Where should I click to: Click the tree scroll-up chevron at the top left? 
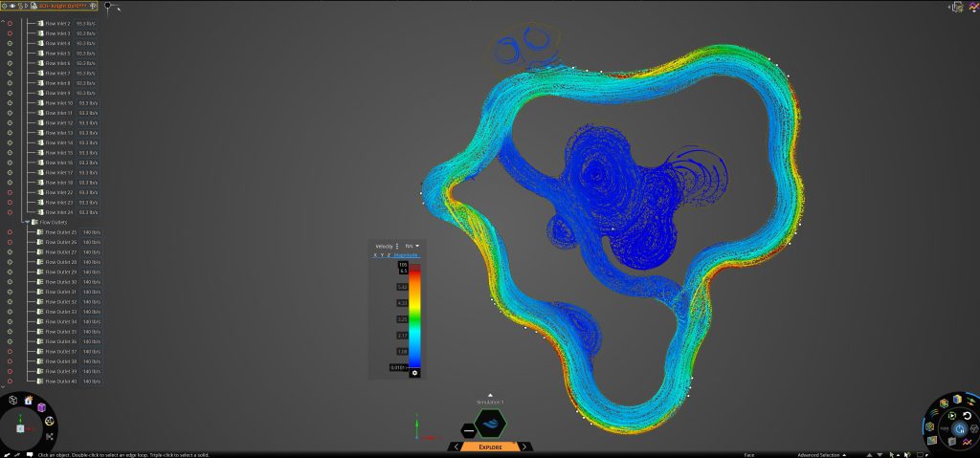point(3,21)
